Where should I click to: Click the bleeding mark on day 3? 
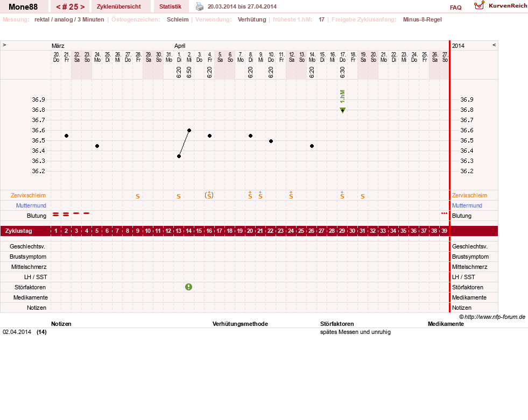[76, 213]
